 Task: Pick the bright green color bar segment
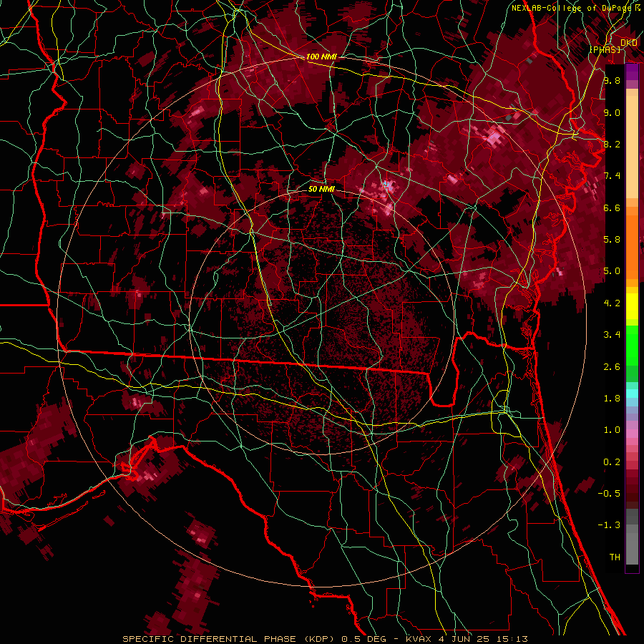(632, 345)
